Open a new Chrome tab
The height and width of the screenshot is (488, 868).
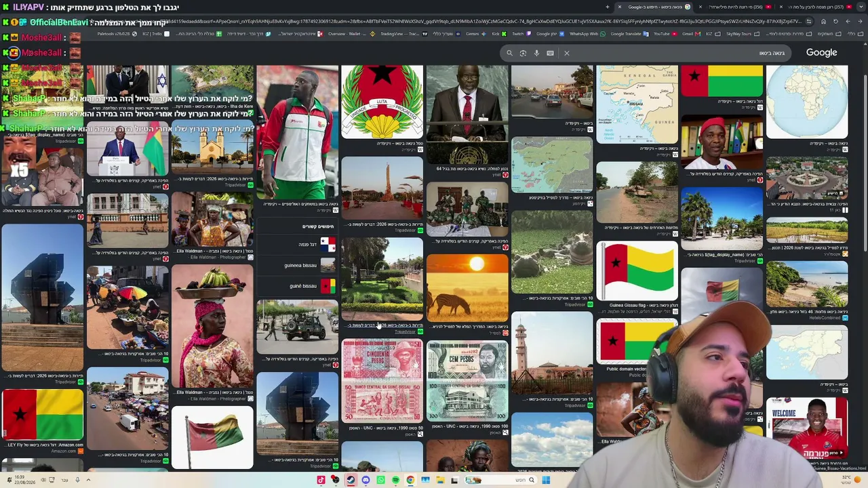608,7
